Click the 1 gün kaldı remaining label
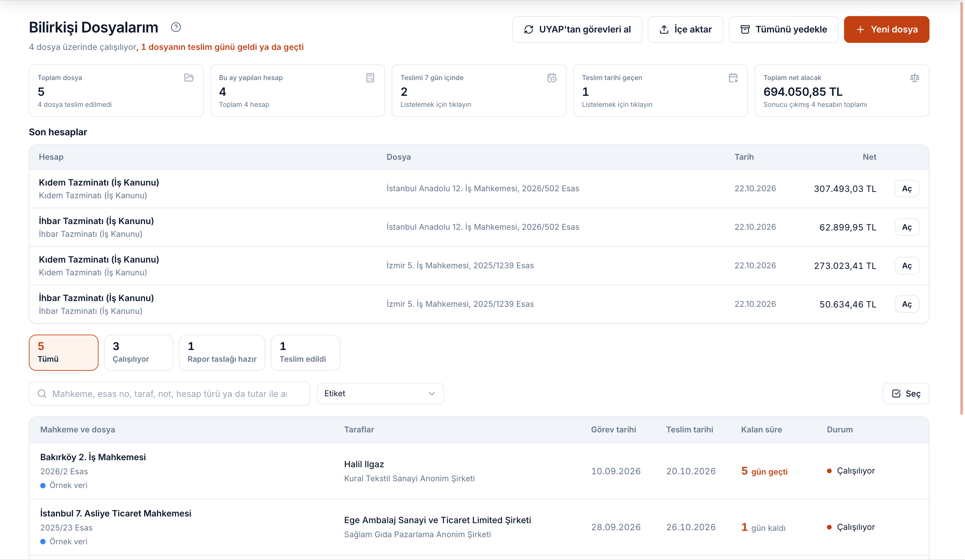Viewport: 965px width, 560px height. click(763, 528)
